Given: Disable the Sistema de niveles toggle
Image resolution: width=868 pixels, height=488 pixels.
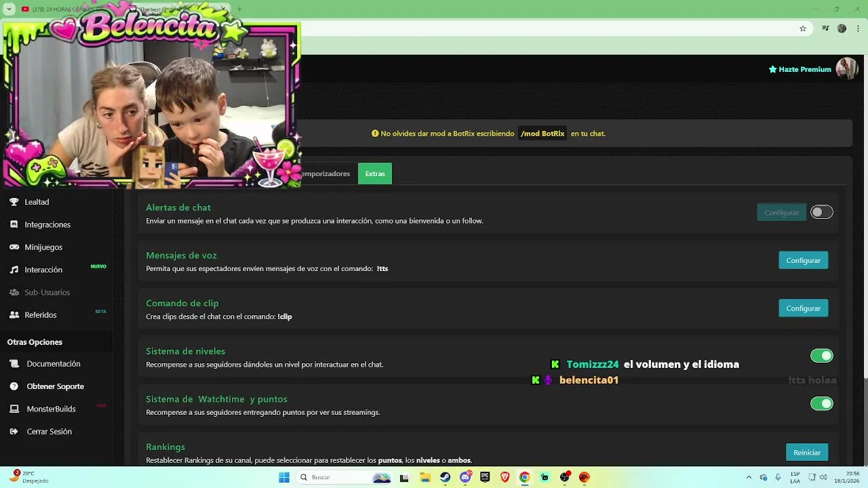Looking at the screenshot, I should pyautogui.click(x=821, y=356).
